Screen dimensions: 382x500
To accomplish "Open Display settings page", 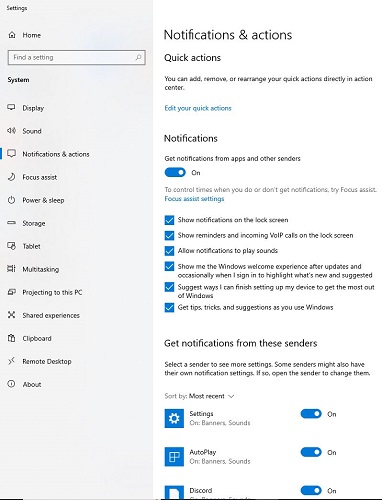I will [x=33, y=108].
